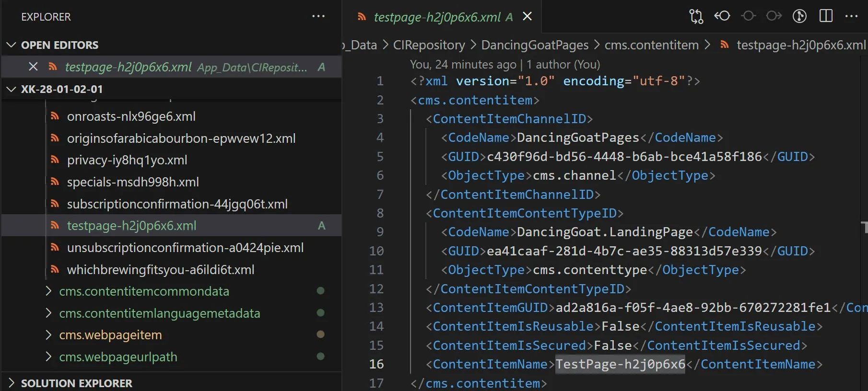
Task: Click the cms.channel value on line 6
Action: (x=575, y=175)
